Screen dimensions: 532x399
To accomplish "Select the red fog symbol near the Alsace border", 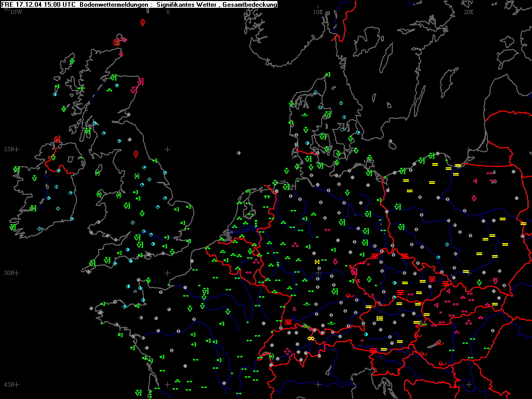I will [288, 322].
